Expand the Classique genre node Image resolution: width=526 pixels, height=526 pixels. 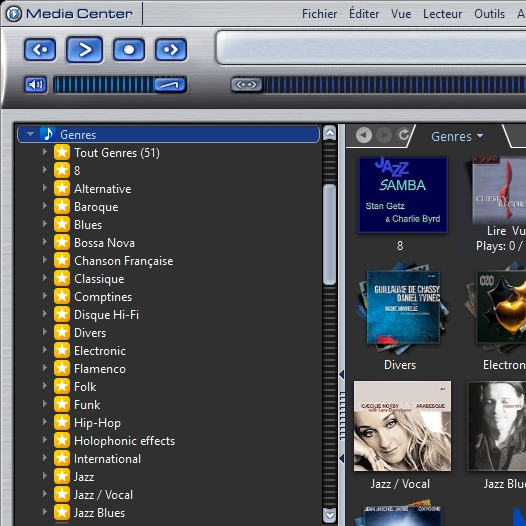(x=45, y=278)
